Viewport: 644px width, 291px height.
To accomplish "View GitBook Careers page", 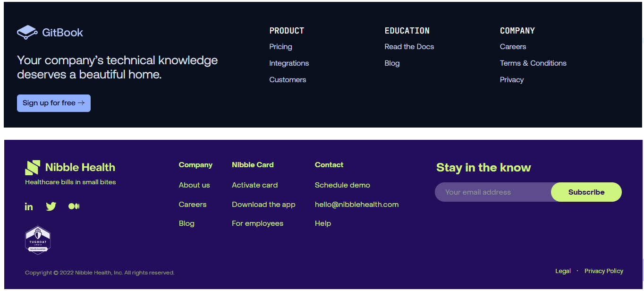I will tap(513, 46).
